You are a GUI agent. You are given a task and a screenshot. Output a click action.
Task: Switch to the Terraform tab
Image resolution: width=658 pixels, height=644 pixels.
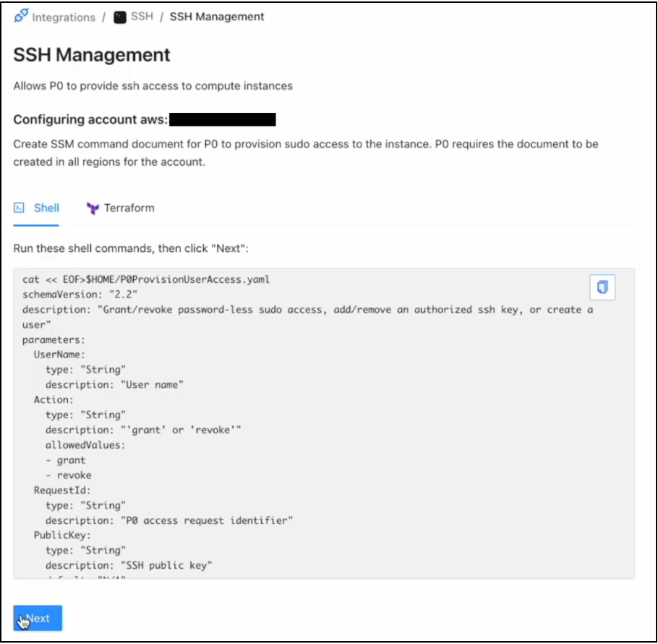tap(121, 208)
